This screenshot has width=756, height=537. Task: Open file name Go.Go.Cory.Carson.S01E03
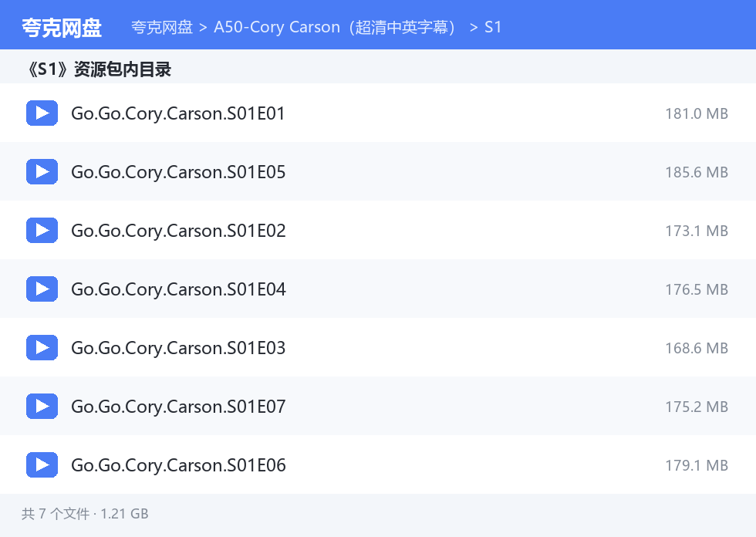click(178, 349)
